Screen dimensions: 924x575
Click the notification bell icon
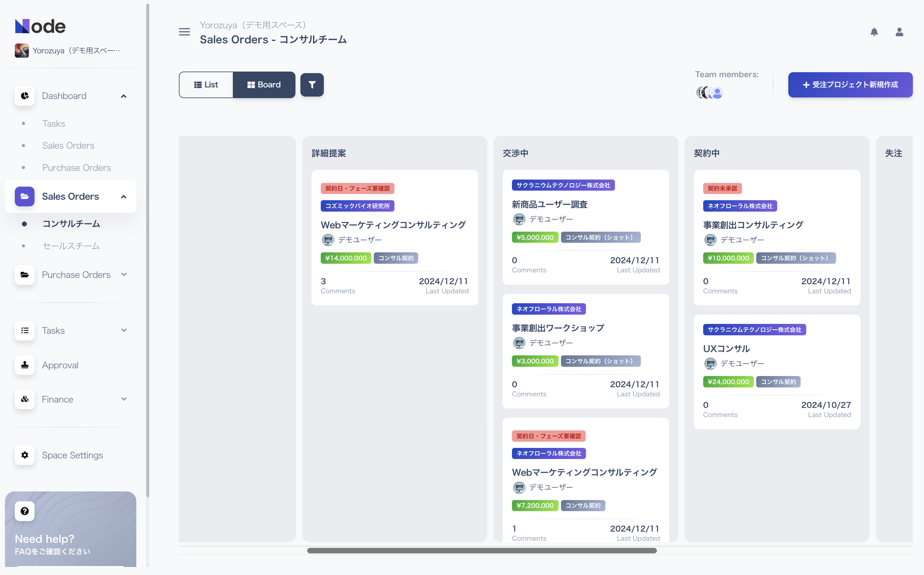click(874, 32)
